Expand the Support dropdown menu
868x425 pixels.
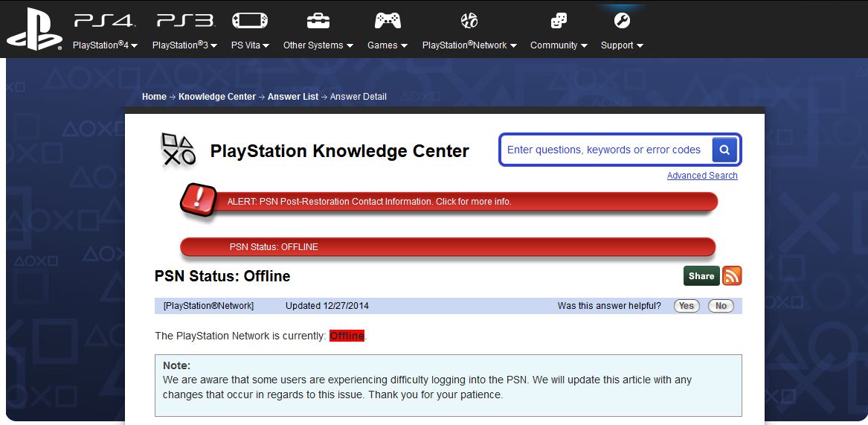(x=622, y=45)
